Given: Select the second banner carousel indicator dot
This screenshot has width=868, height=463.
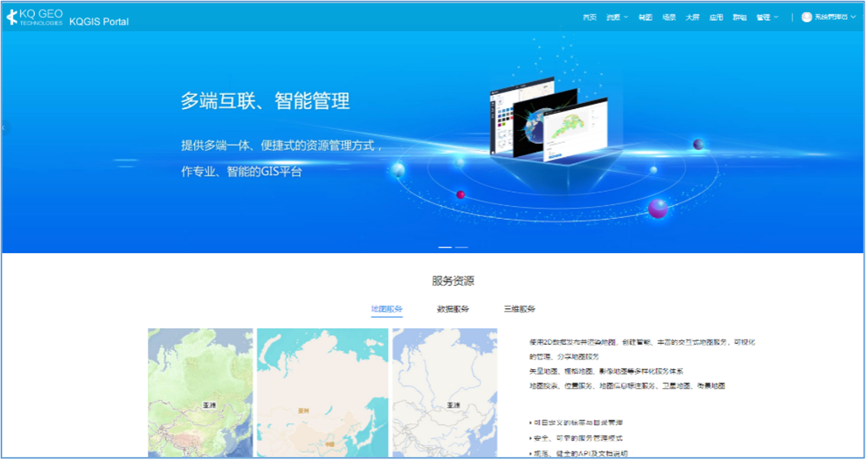Looking at the screenshot, I should tap(462, 247).
